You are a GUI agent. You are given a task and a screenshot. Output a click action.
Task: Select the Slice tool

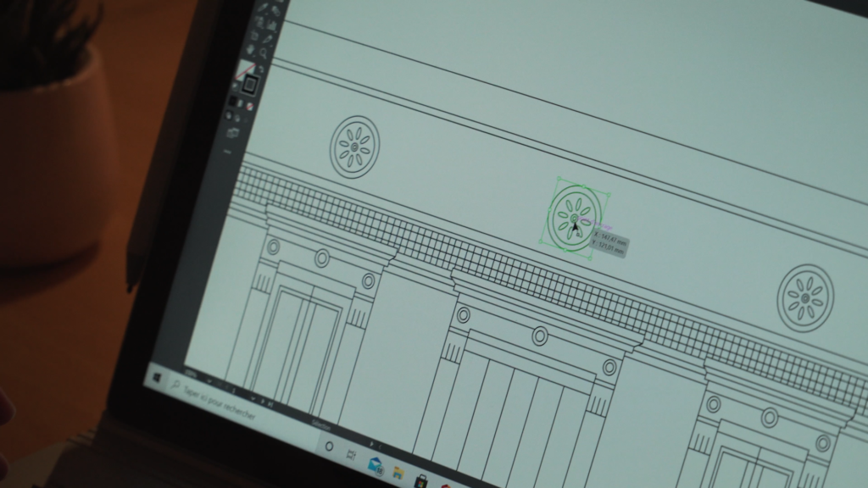coord(268,40)
